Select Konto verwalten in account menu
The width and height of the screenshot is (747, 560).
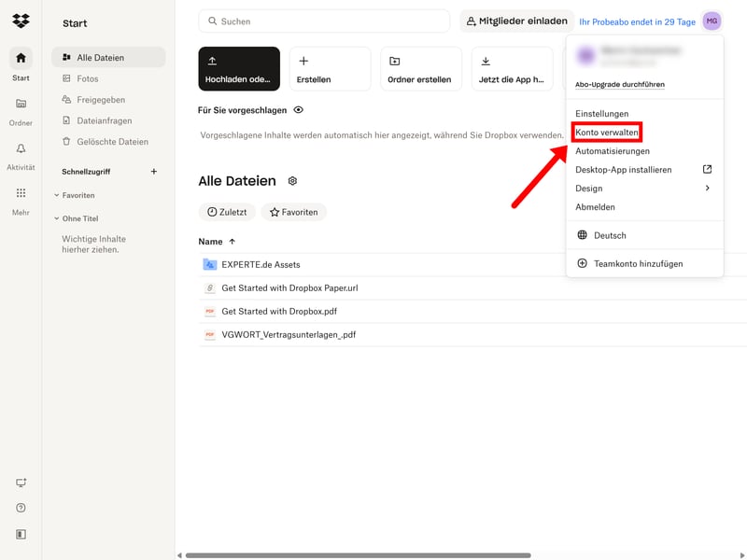pos(607,133)
